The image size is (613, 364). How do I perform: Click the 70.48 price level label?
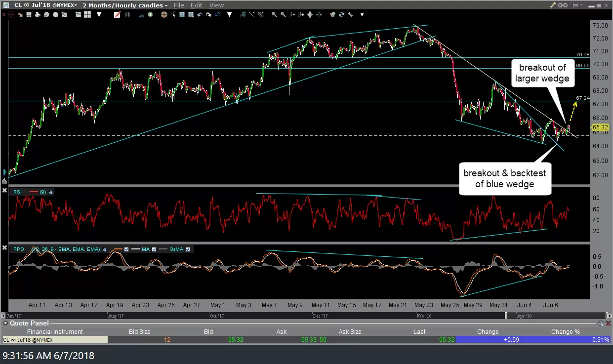(x=583, y=54)
